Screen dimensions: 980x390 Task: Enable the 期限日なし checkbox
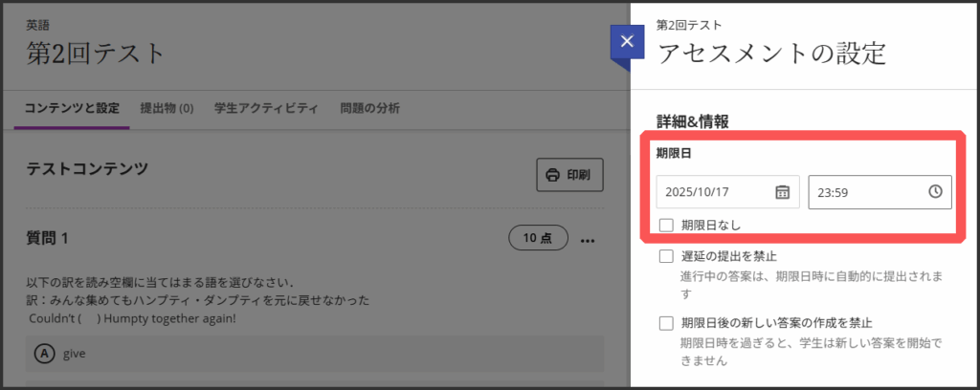(x=666, y=226)
